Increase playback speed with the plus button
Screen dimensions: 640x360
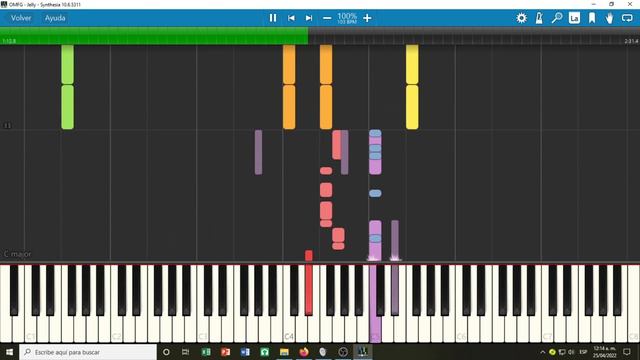pos(367,18)
